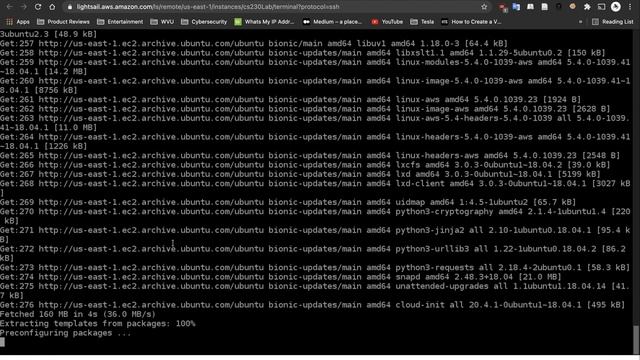Open the Whats My IP Addr bookmark
This screenshot has width=640, height=360.
(264, 22)
